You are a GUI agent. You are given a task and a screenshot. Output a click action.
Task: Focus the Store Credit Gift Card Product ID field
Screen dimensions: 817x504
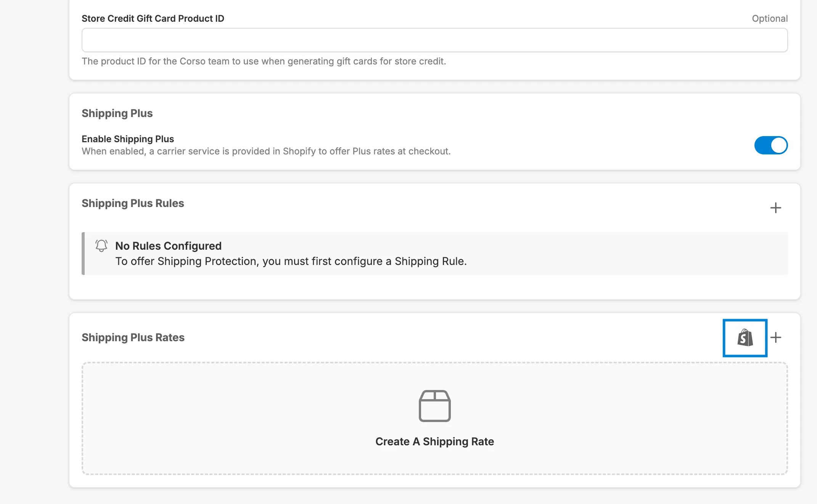coord(434,40)
